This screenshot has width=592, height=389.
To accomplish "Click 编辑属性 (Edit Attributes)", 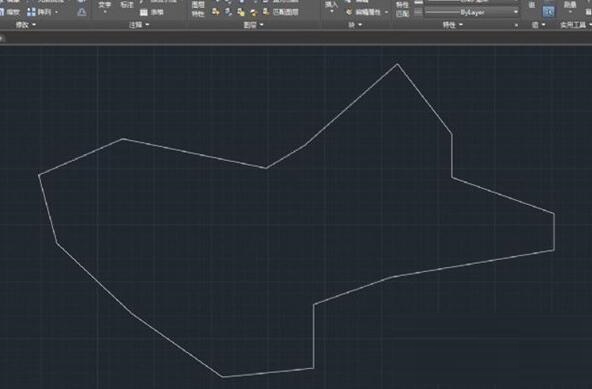I will 364,12.
